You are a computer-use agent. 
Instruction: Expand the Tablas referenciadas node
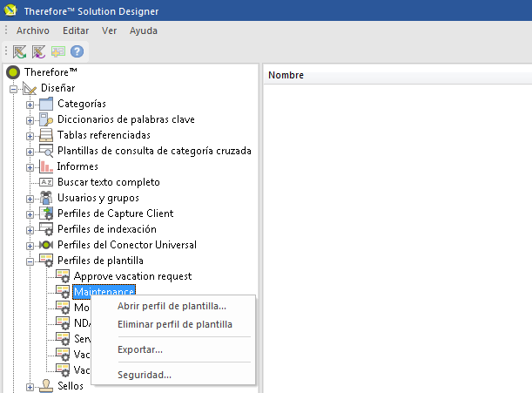tap(30, 135)
